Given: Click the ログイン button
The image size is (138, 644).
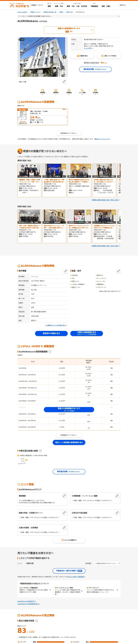Looking at the screenshot, I should pyautogui.click(x=123, y=5).
